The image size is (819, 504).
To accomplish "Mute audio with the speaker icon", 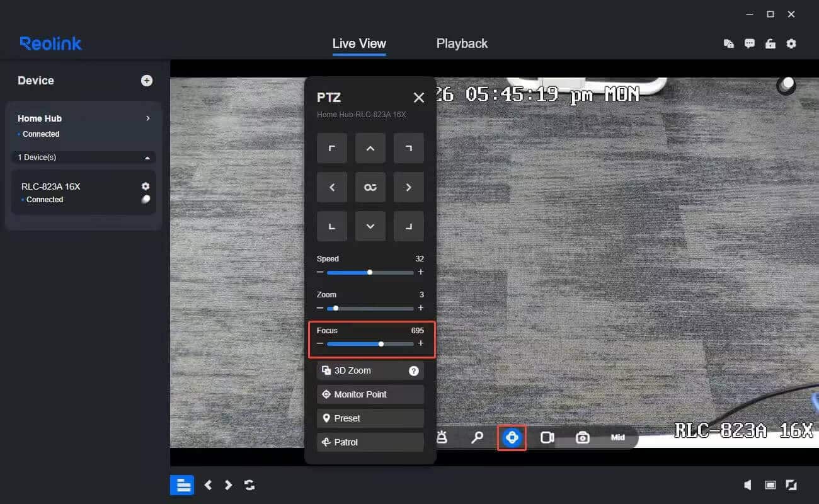I will 748,484.
